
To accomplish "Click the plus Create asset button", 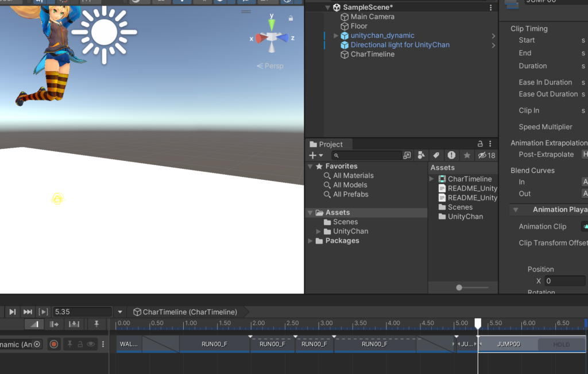I will (x=312, y=155).
